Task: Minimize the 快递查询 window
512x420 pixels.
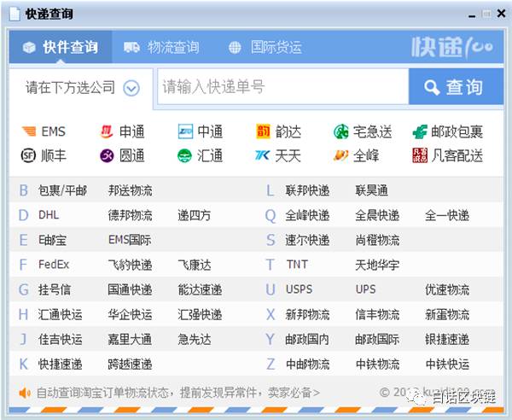Action: click(472, 15)
